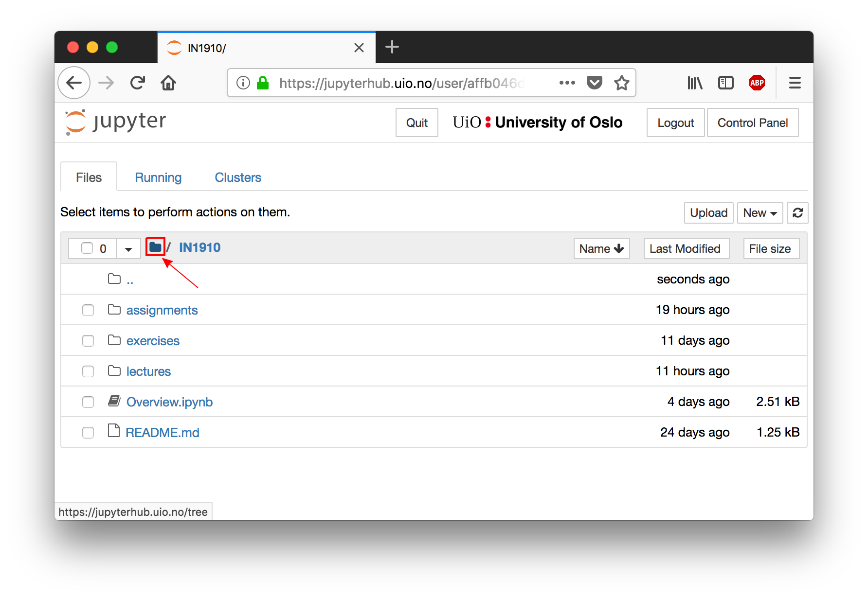The width and height of the screenshot is (868, 598).
Task: Check the checkbox beside assignments folder
Action: pyautogui.click(x=88, y=310)
